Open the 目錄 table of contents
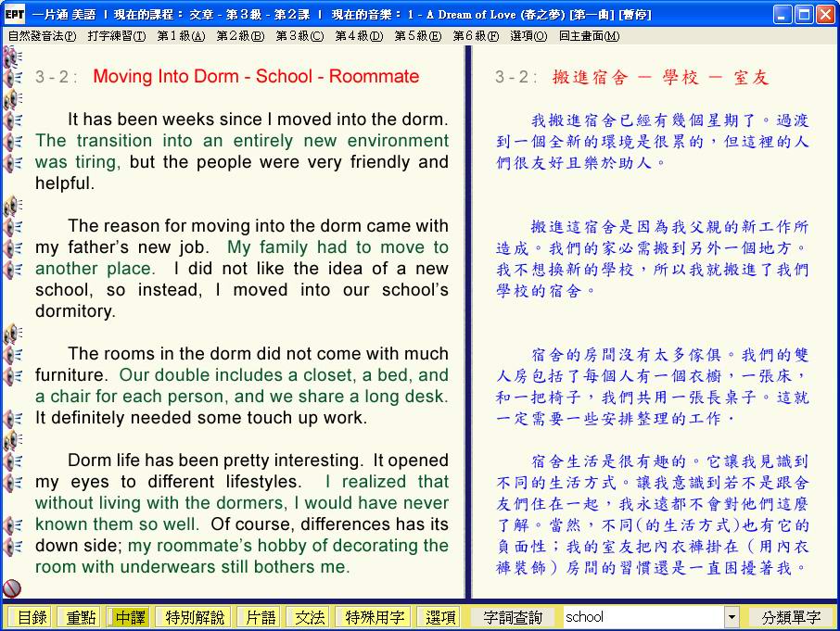Screen dimensions: 840x631 pyautogui.click(x=31, y=617)
